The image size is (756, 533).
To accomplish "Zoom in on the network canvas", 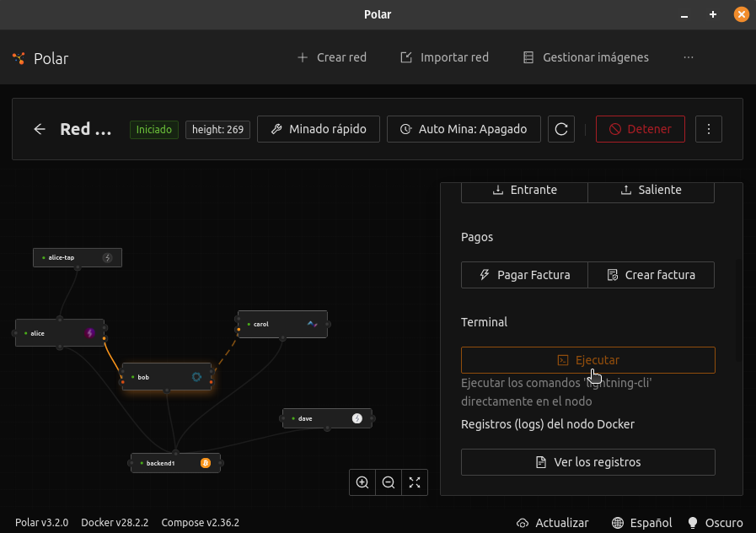I will click(362, 482).
